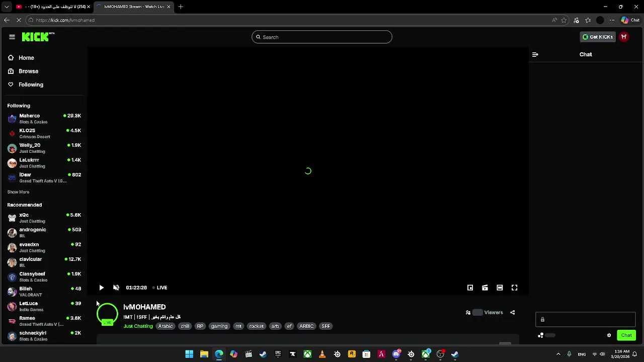Screen dimensions: 644x362
Task: Click the Get KICKs button
Action: pyautogui.click(x=598, y=37)
